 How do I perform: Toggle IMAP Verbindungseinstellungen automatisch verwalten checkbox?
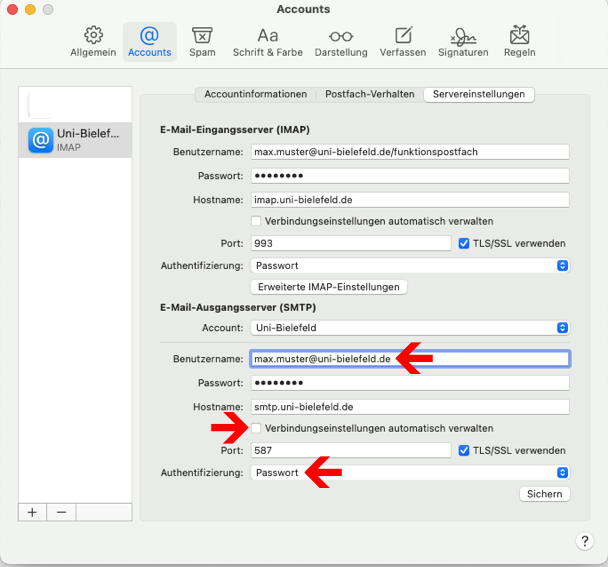click(256, 221)
